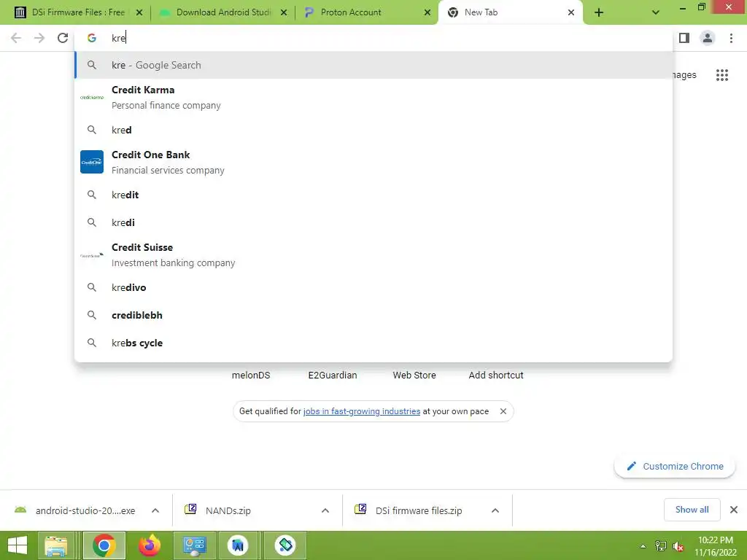This screenshot has width=747, height=560.
Task: Open the Chrome three-dot menu
Action: tap(731, 38)
